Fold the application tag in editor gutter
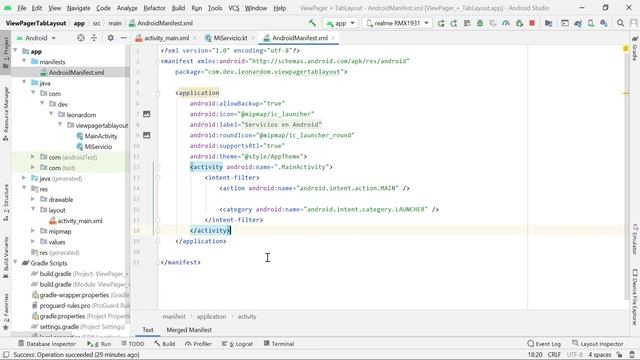The height and width of the screenshot is (360, 640). [158, 93]
